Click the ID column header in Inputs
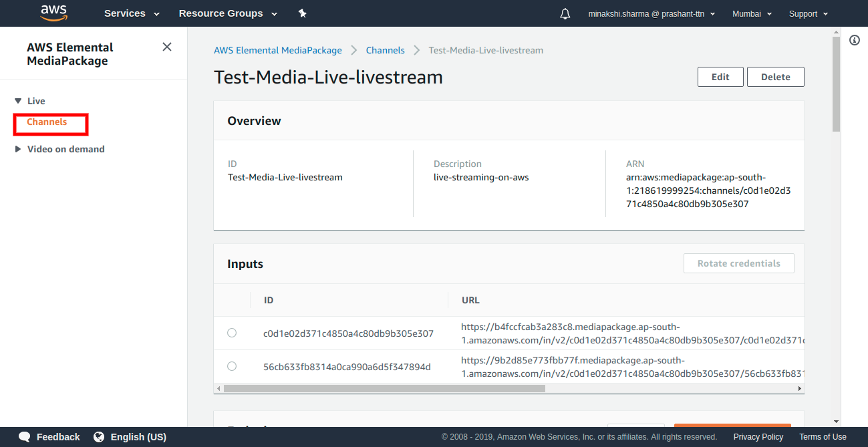Viewport: 868px width, 447px height. point(269,300)
